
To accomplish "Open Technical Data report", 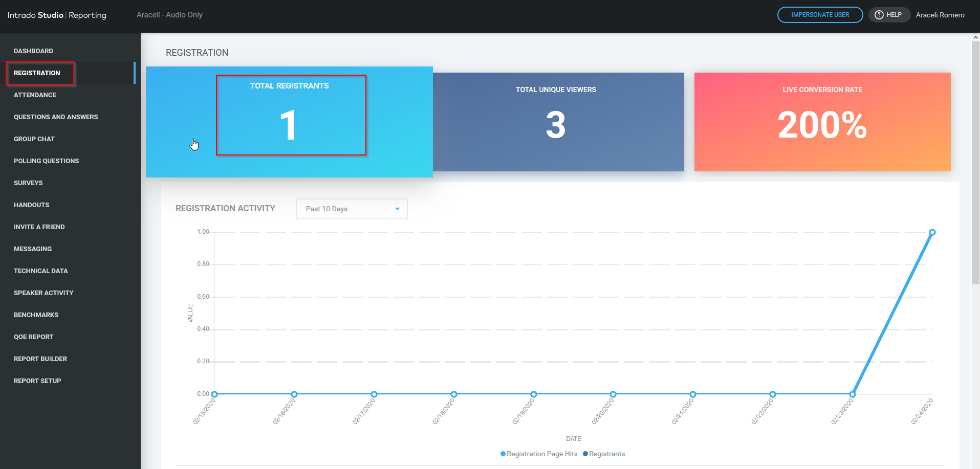I will click(41, 271).
